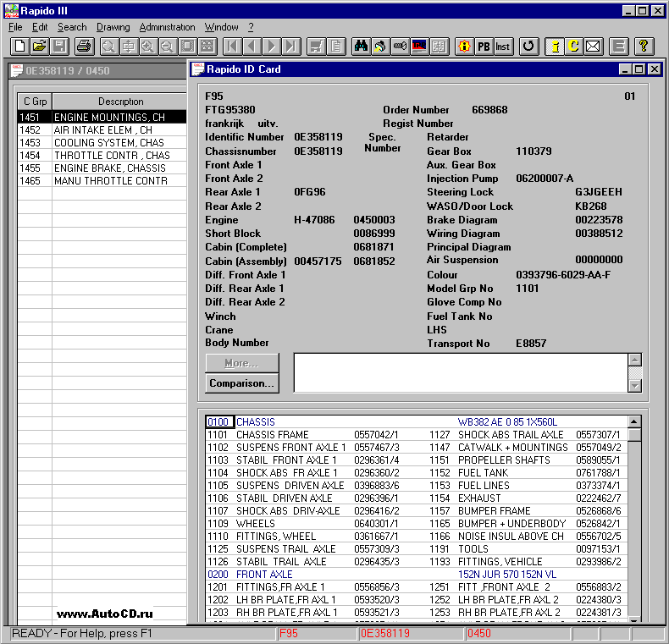Click the New document toolbar icon
Image resolution: width=669 pixels, height=644 pixels.
(19, 46)
